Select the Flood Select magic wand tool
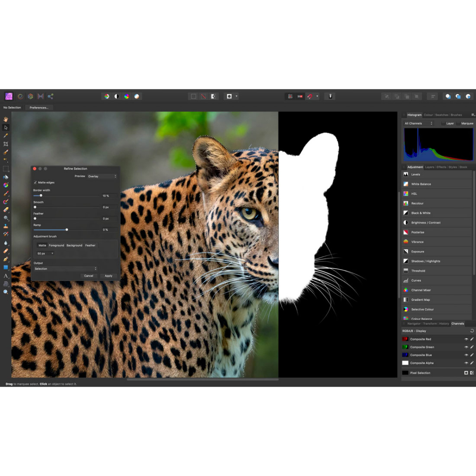Image resolution: width=476 pixels, height=476 pixels. tap(6, 160)
